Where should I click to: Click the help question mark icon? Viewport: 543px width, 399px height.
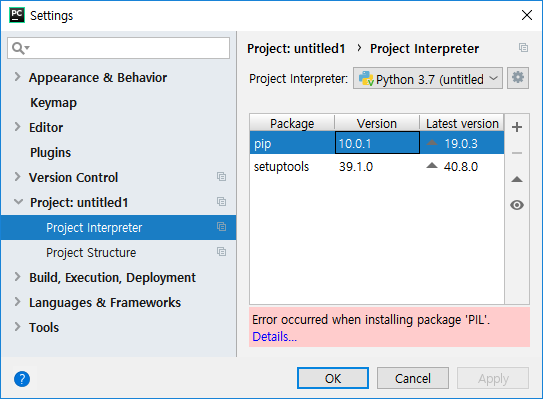22,379
